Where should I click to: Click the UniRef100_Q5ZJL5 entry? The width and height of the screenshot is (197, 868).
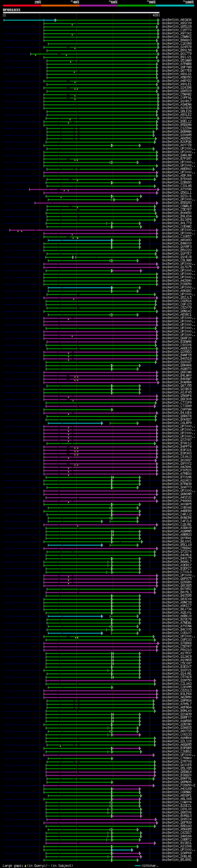tap(177, 297)
